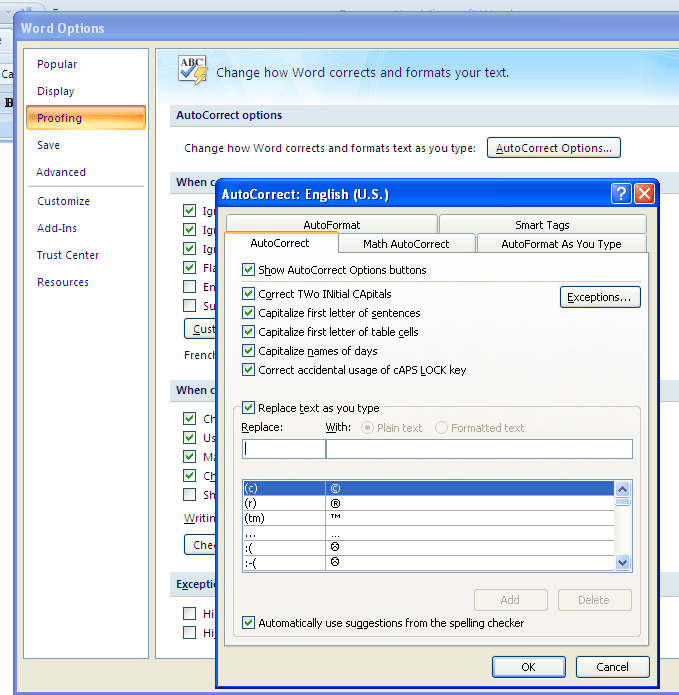Click the Replace input field
Viewport: 679px width, 695px height.
(284, 449)
